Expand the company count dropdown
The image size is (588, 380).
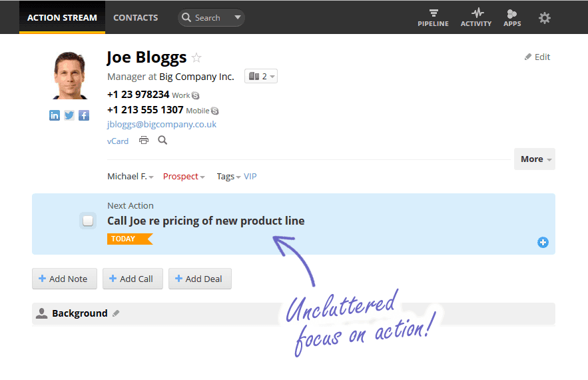pos(261,77)
